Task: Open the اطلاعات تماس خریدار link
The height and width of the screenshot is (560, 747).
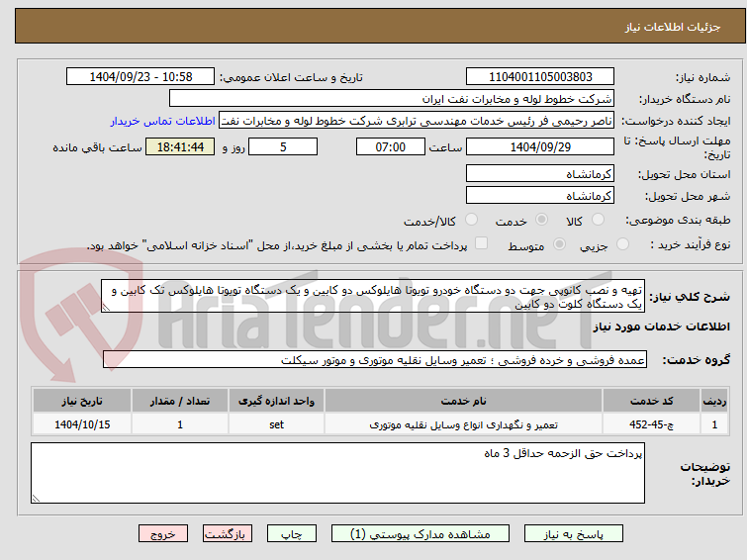Action: (x=163, y=121)
